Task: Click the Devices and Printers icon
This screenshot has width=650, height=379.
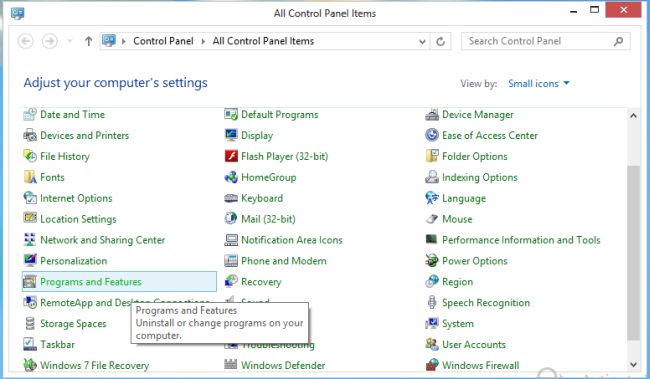Action: click(x=30, y=135)
